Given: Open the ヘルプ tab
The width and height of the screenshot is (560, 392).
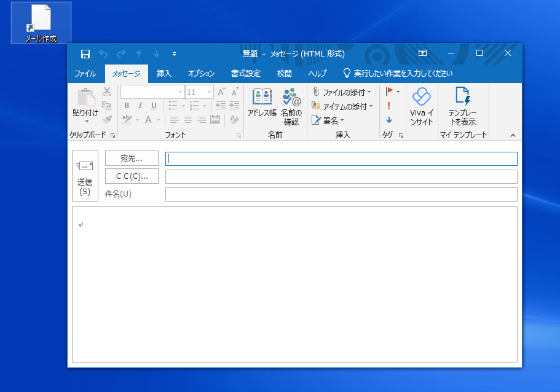Looking at the screenshot, I should tap(317, 74).
